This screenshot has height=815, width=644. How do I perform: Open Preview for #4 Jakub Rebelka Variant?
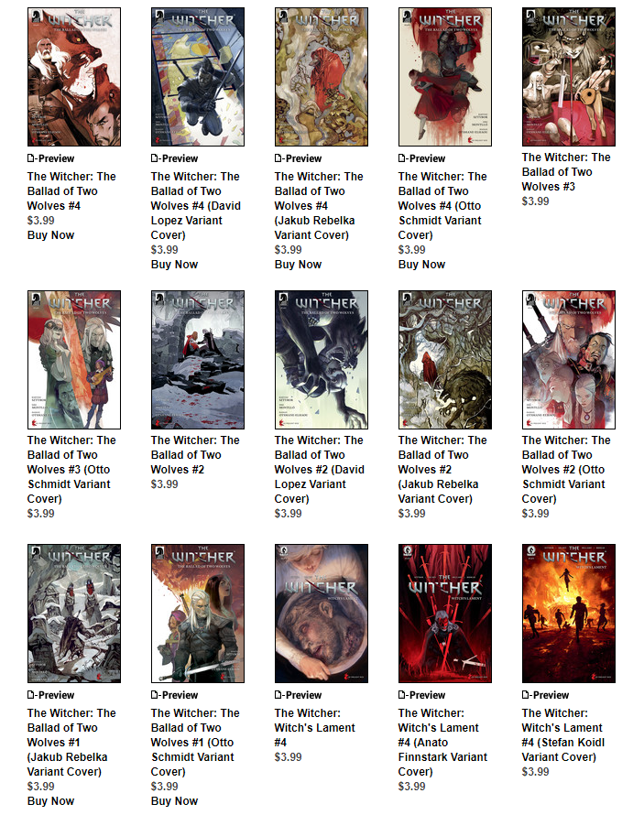(x=298, y=158)
